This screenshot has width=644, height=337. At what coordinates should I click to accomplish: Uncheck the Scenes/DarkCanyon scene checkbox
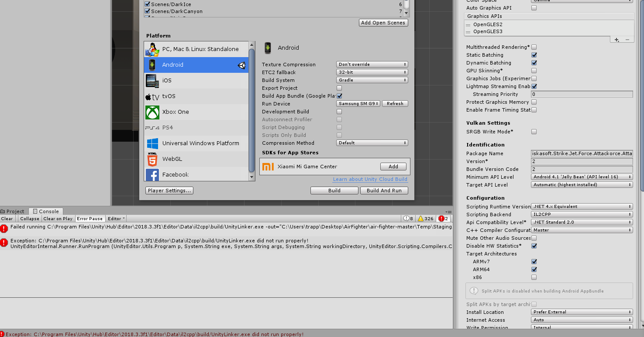pyautogui.click(x=148, y=11)
